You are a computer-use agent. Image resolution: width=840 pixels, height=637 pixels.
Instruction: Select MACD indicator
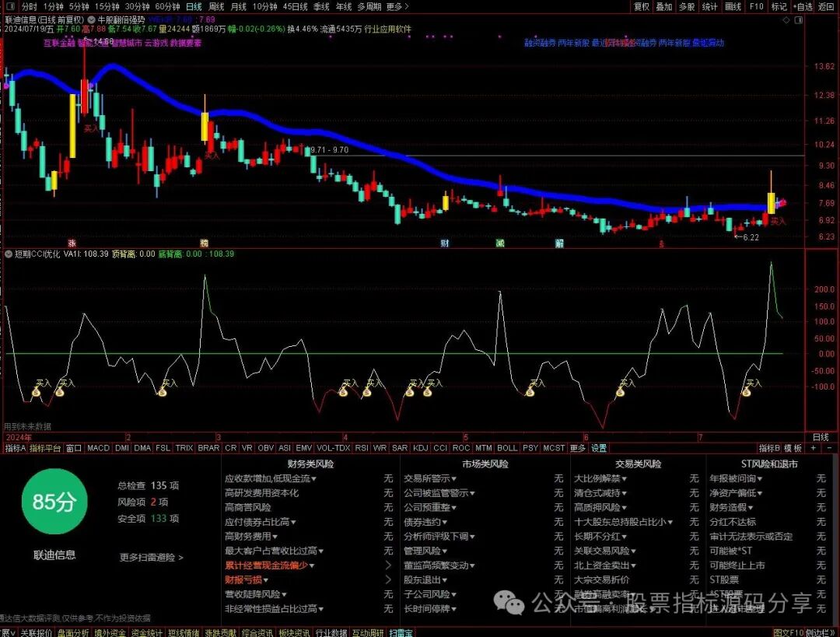(x=98, y=448)
